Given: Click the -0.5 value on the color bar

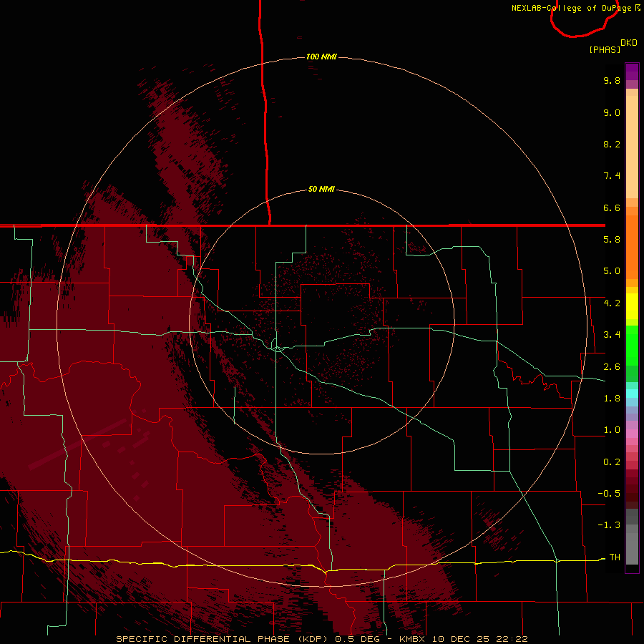Looking at the screenshot, I should pos(609,494).
